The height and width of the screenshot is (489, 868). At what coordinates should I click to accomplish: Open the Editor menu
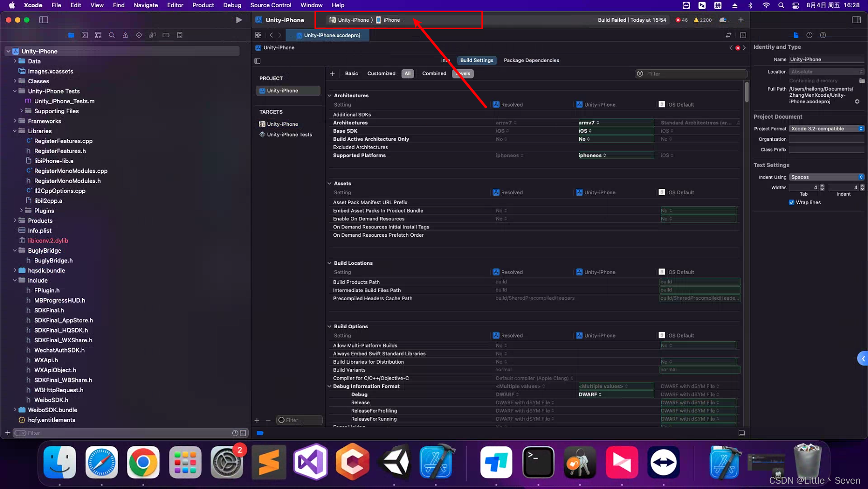coord(175,5)
